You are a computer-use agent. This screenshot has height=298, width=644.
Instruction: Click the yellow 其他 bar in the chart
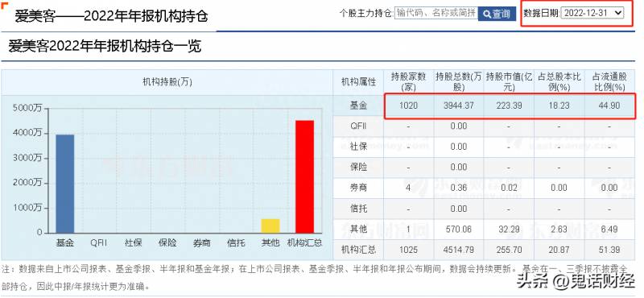pos(270,226)
